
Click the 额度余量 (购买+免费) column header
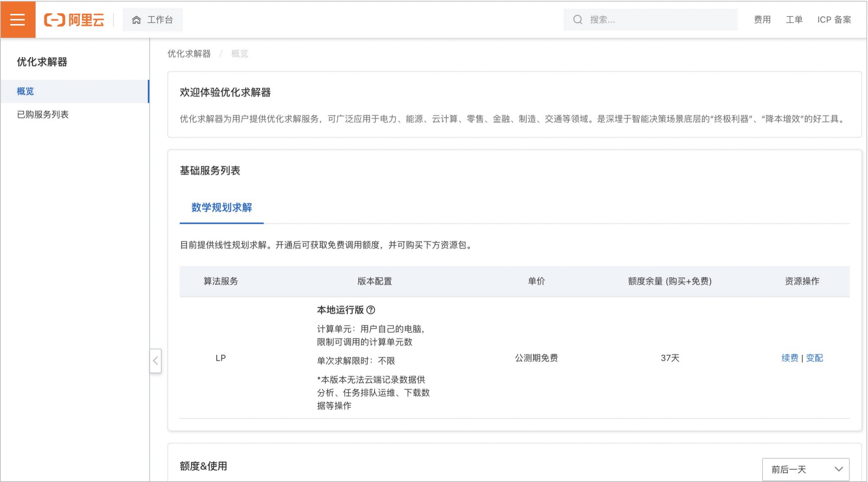(670, 282)
